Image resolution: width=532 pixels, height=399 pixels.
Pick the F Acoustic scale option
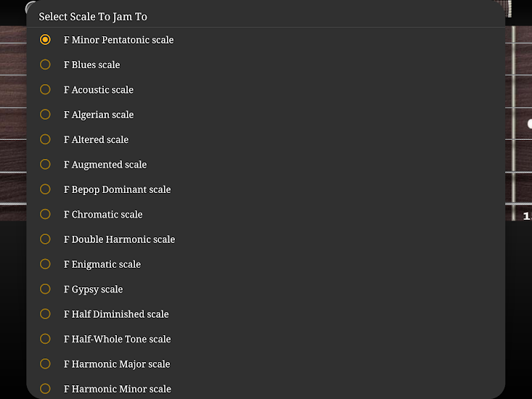[45, 90]
